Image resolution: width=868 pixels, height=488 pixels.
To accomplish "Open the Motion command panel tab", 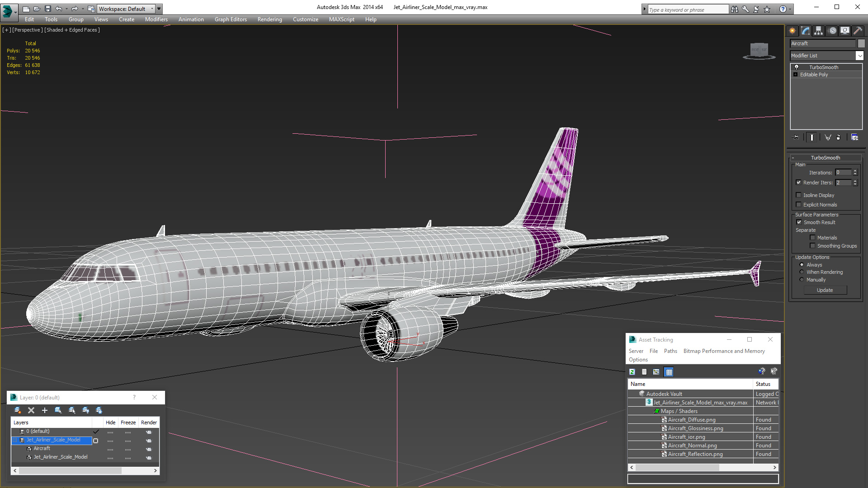I will [x=832, y=31].
